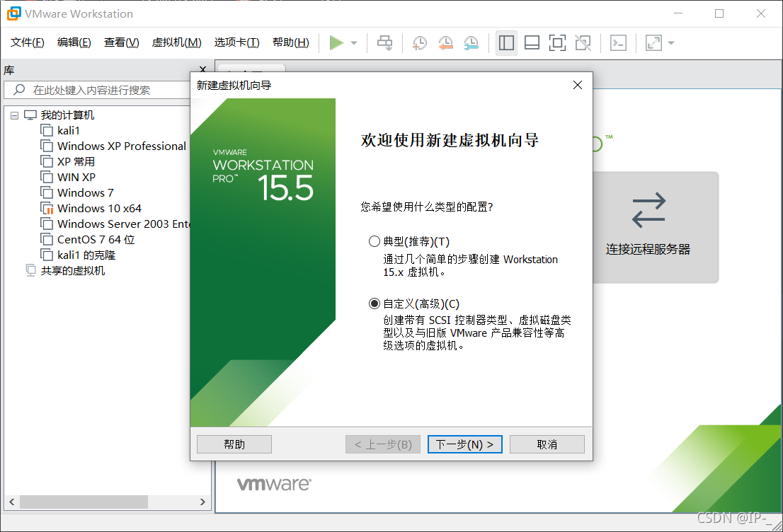Open the 编辑(E) menu

(x=74, y=42)
